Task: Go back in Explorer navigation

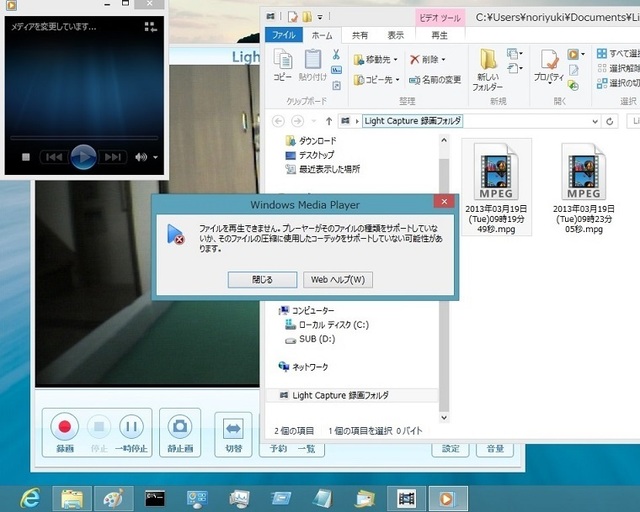Action: point(278,121)
